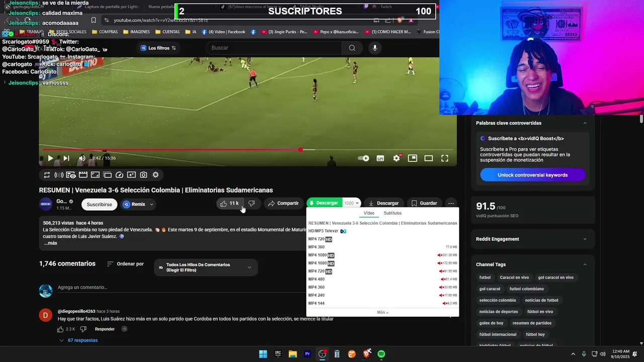Click the Buscar search field

tap(274, 48)
